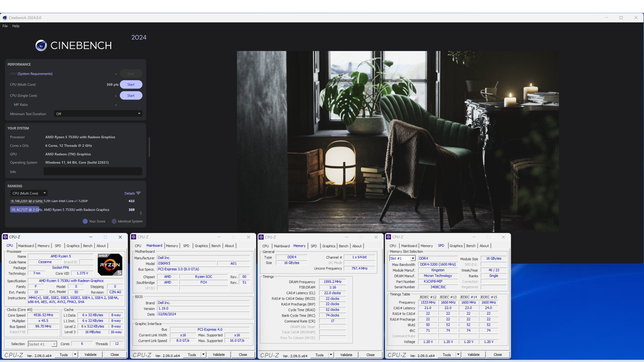644x362 pixels.
Task: Open About tab in SPD CPU-Z window
Action: (x=484, y=246)
